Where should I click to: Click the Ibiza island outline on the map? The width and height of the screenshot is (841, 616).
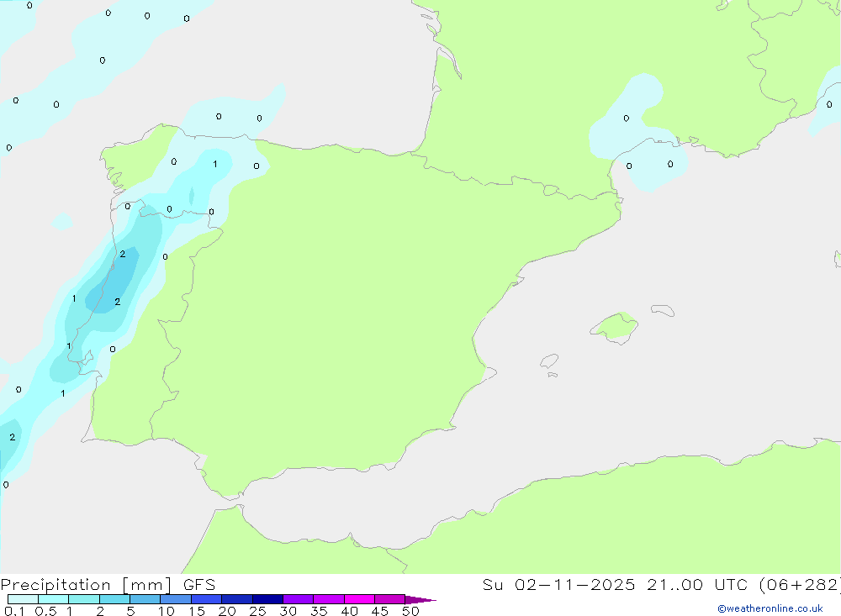(549, 361)
